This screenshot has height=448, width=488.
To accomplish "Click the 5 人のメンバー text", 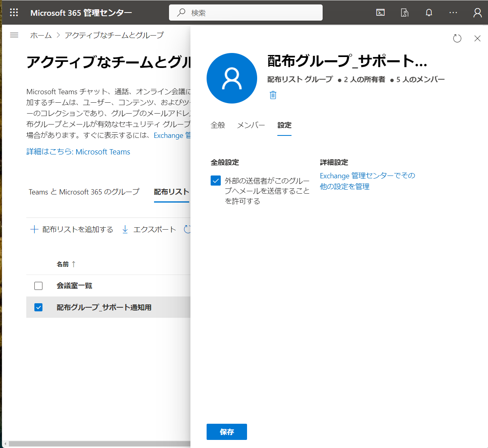I will click(x=420, y=79).
